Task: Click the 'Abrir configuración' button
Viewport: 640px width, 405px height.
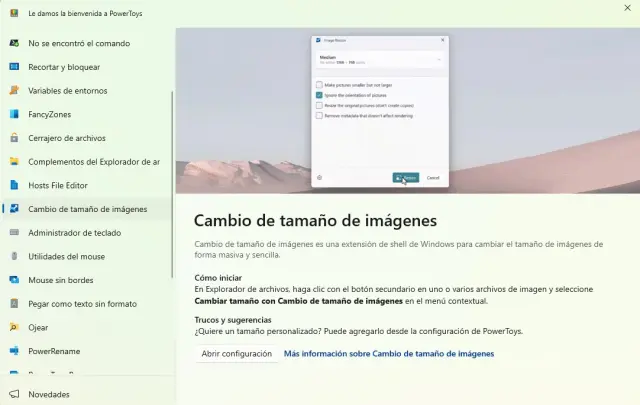Action: click(236, 353)
